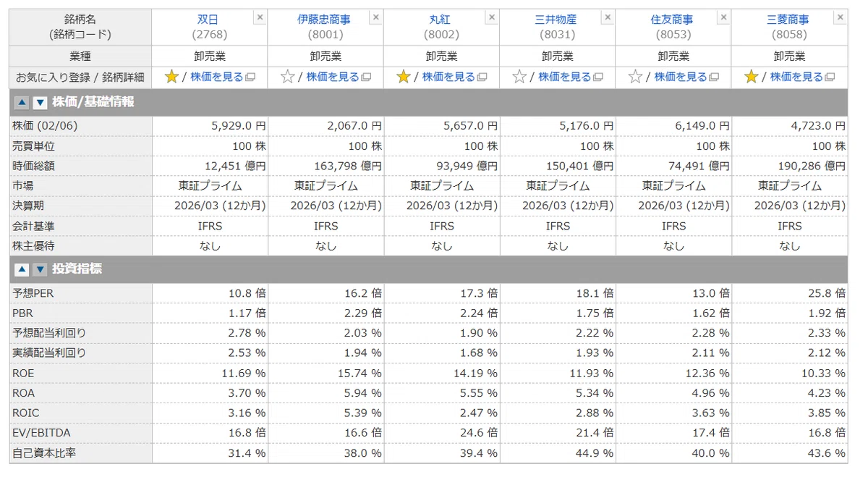Toggle favorite star for 丸紅
Image resolution: width=868 pixels, height=493 pixels.
click(404, 77)
